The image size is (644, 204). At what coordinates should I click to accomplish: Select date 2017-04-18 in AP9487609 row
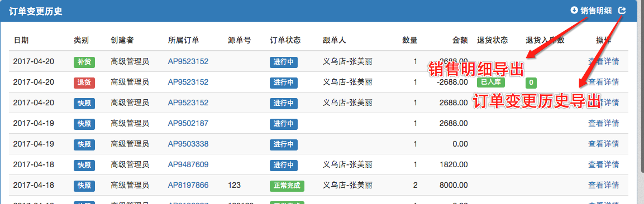click(34, 164)
